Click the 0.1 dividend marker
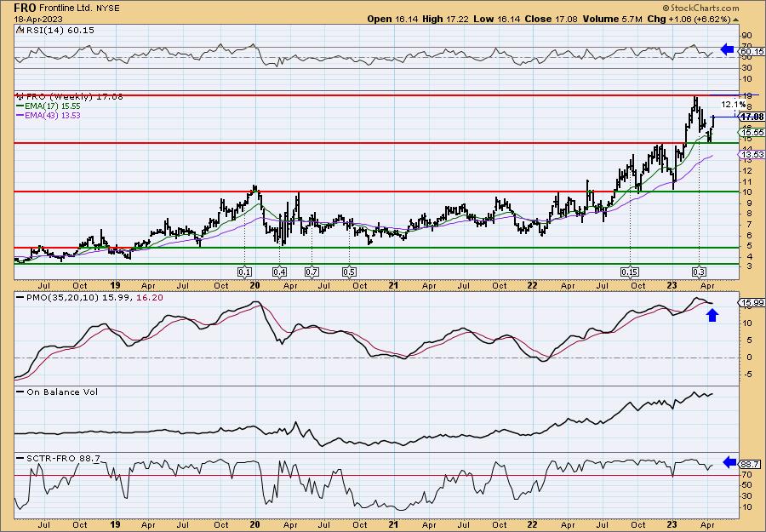The width and height of the screenshot is (766, 532). click(245, 272)
